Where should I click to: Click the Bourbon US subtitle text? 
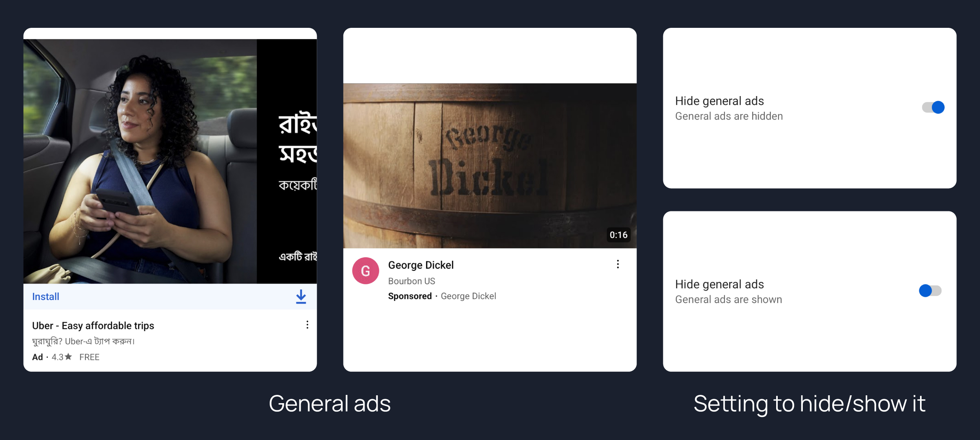(411, 281)
